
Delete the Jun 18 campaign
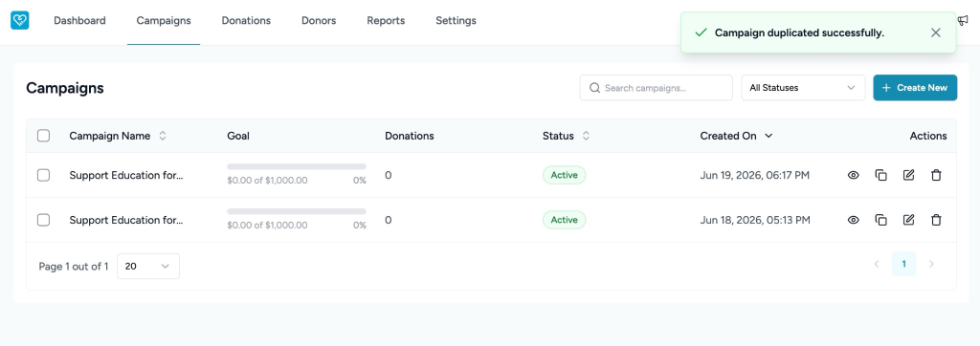click(x=936, y=220)
